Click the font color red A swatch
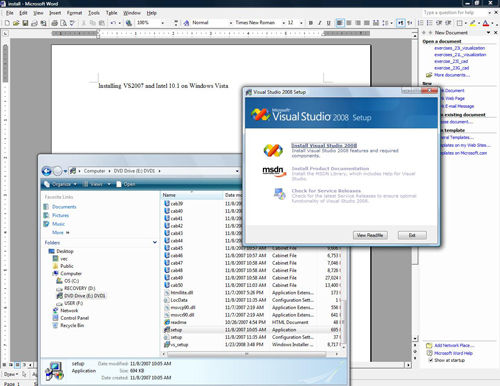The image size is (500, 386). click(486, 23)
